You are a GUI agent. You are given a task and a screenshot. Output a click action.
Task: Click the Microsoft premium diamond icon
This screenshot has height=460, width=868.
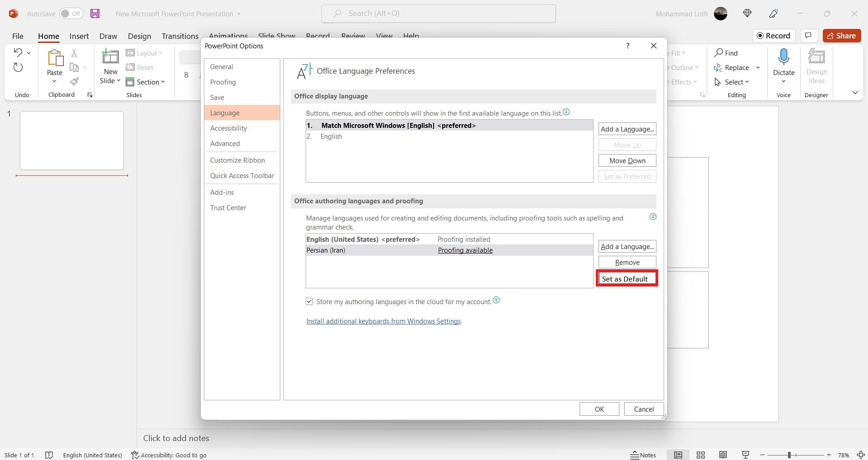tap(747, 14)
